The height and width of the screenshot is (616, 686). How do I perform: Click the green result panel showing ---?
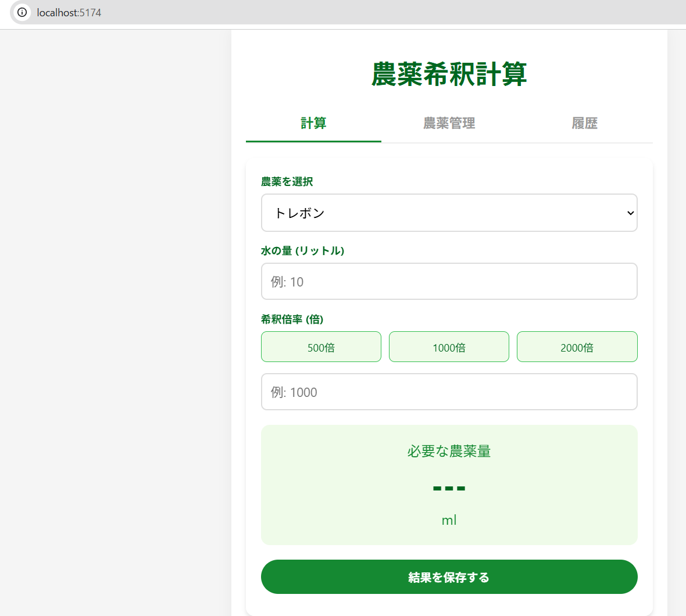[449, 485]
